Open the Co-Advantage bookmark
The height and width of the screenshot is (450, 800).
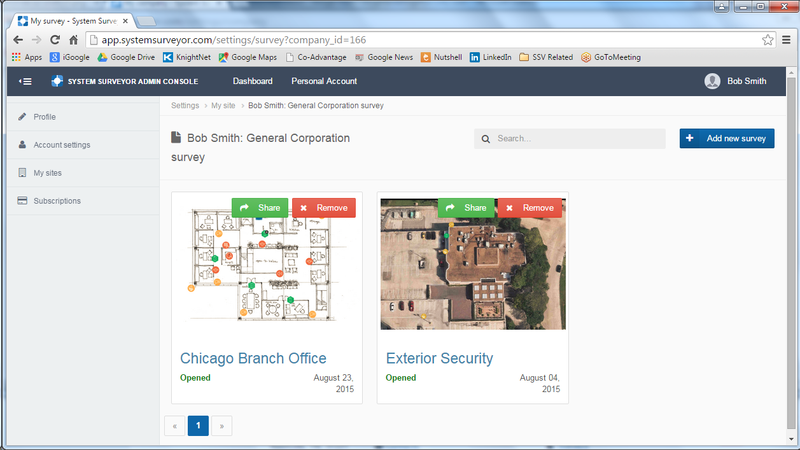[316, 57]
